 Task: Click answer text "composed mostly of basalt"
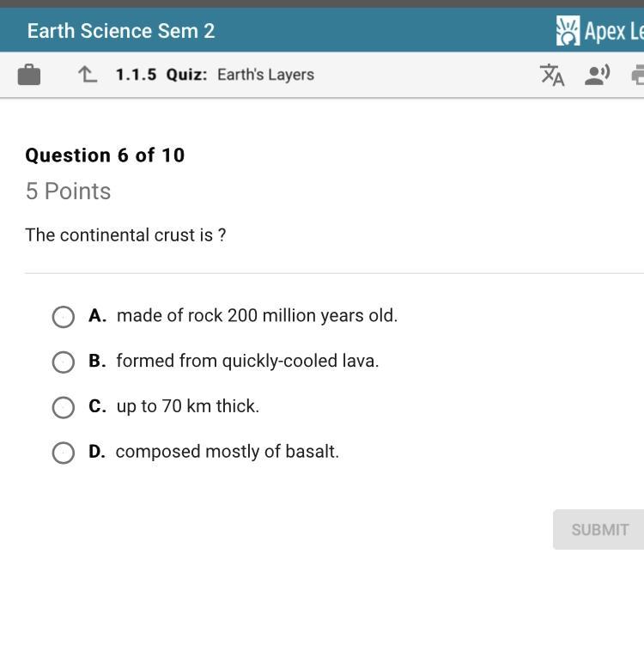227,452
